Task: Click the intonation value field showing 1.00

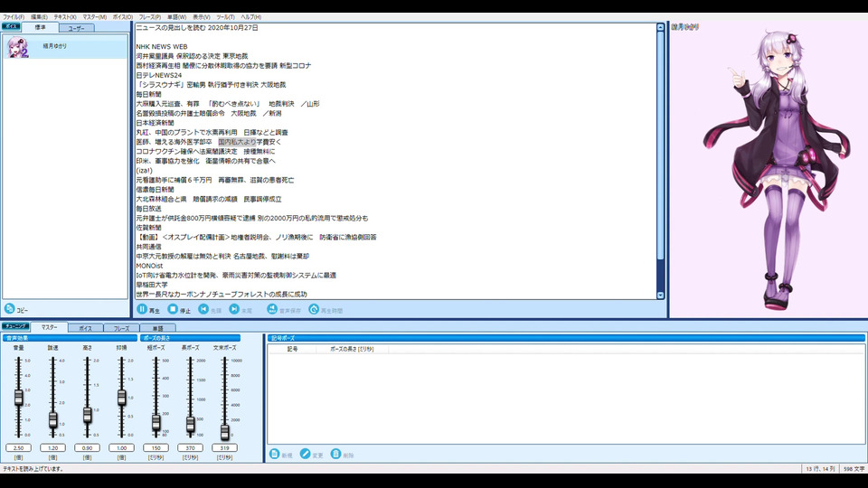Action: coord(121,447)
